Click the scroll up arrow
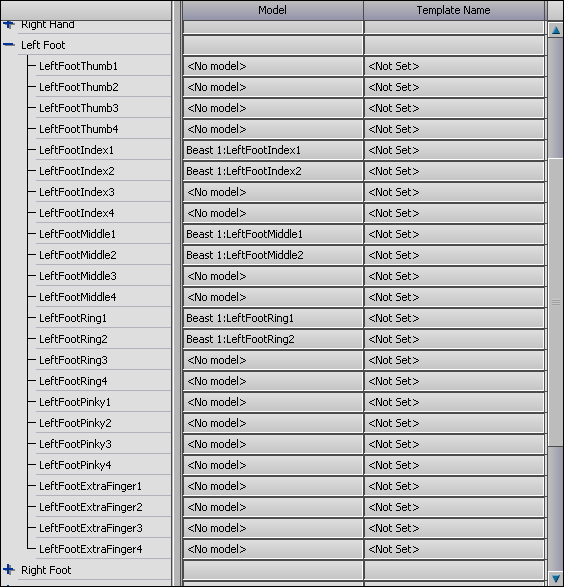 coord(556,30)
